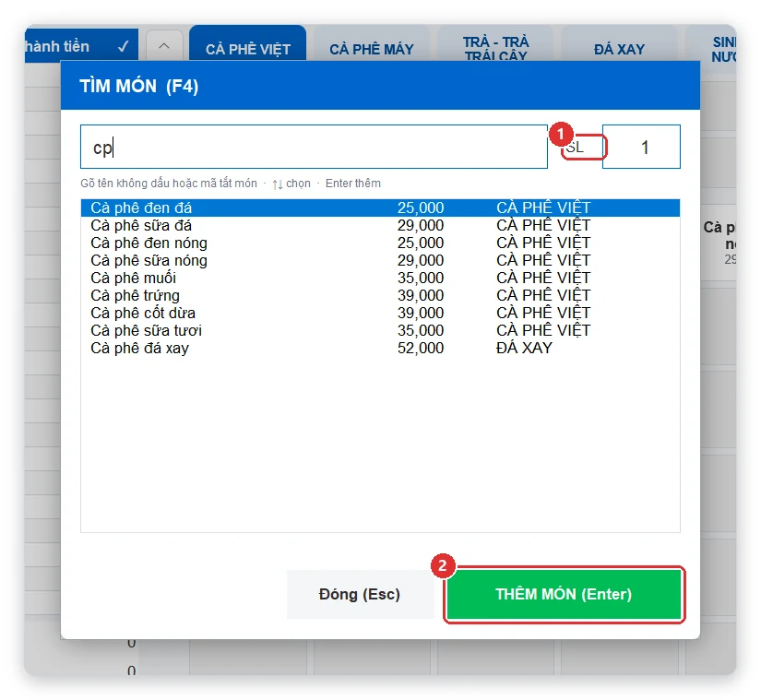761x700 pixels.
Task: Choose Cà phê đá xay result
Action: [380, 348]
